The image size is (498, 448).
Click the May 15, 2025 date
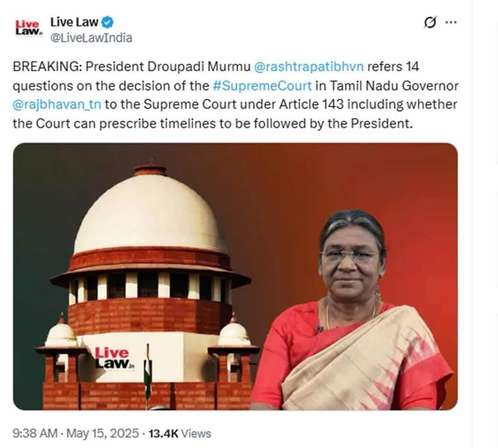(102, 433)
